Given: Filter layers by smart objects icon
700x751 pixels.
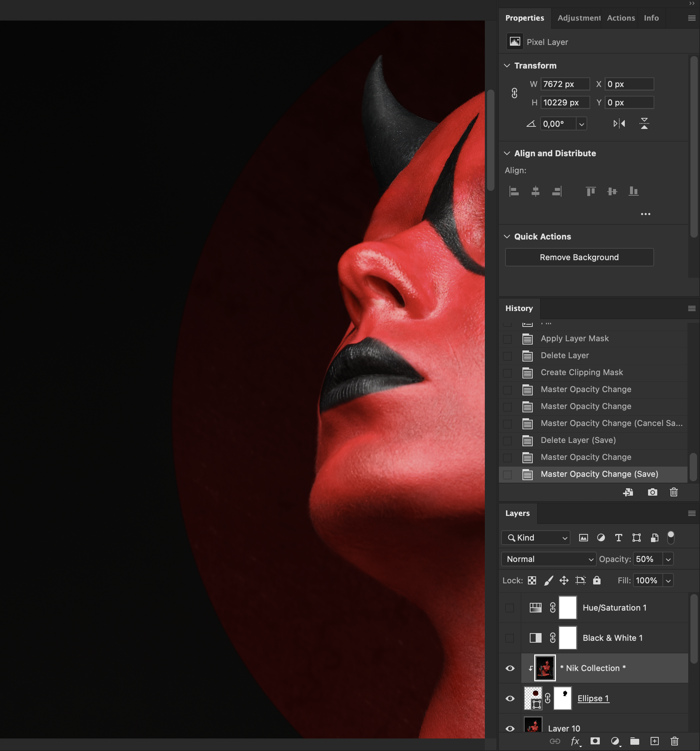Looking at the screenshot, I should click(x=655, y=538).
